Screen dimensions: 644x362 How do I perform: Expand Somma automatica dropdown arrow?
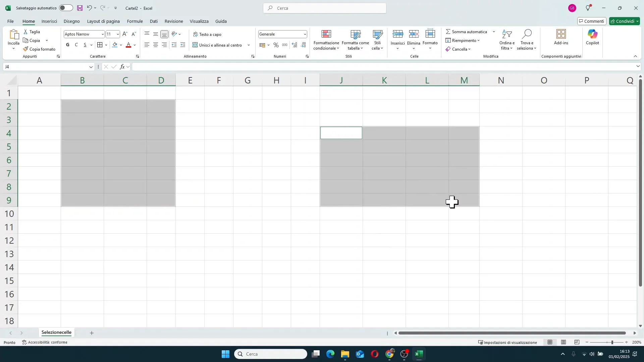(494, 32)
